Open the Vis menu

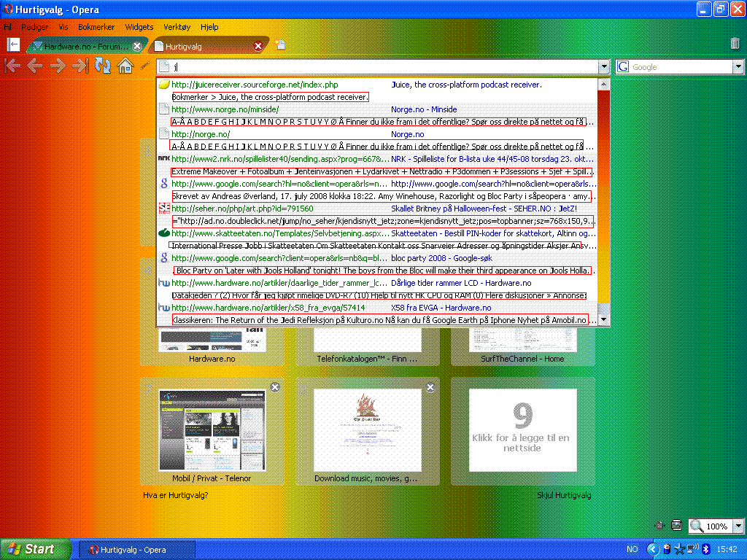point(63,27)
